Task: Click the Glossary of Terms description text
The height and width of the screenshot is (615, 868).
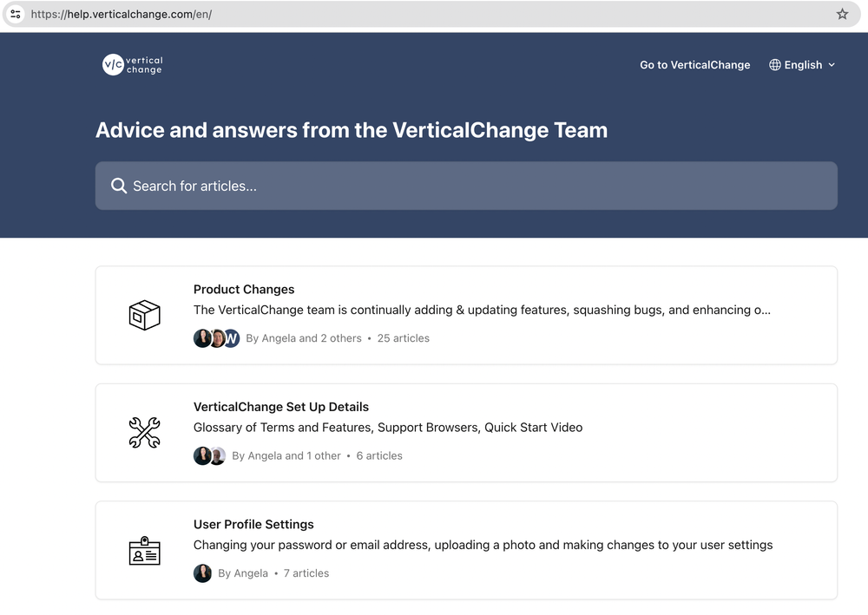Action: (x=387, y=428)
